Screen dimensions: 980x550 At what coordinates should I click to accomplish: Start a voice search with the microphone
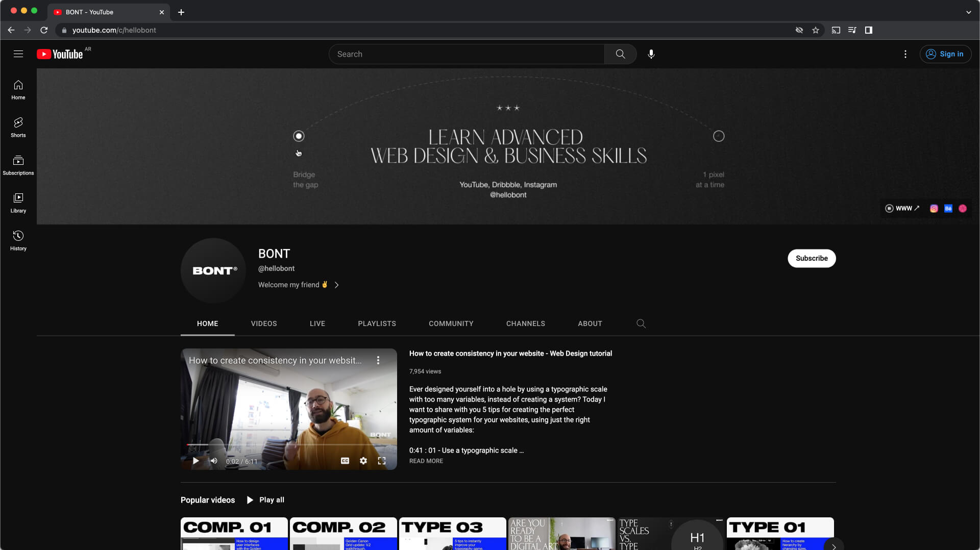coord(651,54)
